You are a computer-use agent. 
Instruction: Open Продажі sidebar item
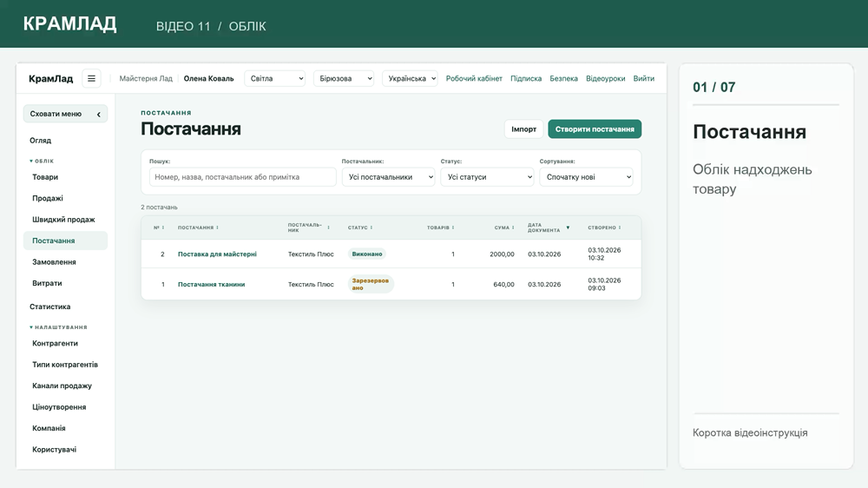point(48,198)
